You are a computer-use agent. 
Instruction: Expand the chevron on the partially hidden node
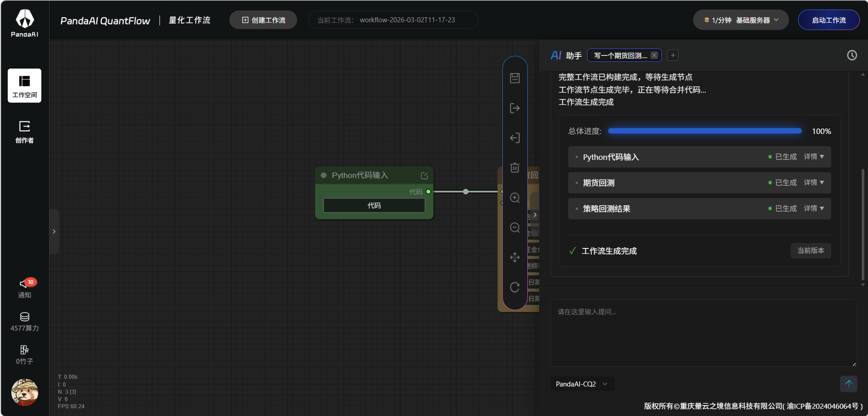coord(535,215)
